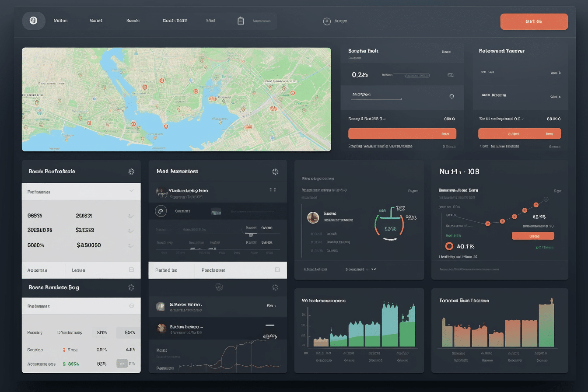This screenshot has width=588, height=392.
Task: Open the gear icon on the 'Bente Ronfrobsele' header
Action: 131,171
